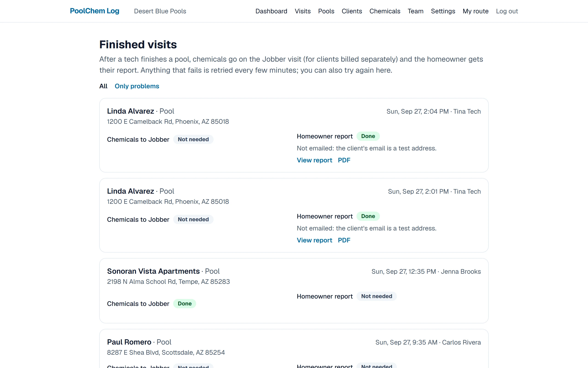
Task: Click Not needed badge in the 2:01 PM visit's Chemicals row
Action: coord(193,219)
